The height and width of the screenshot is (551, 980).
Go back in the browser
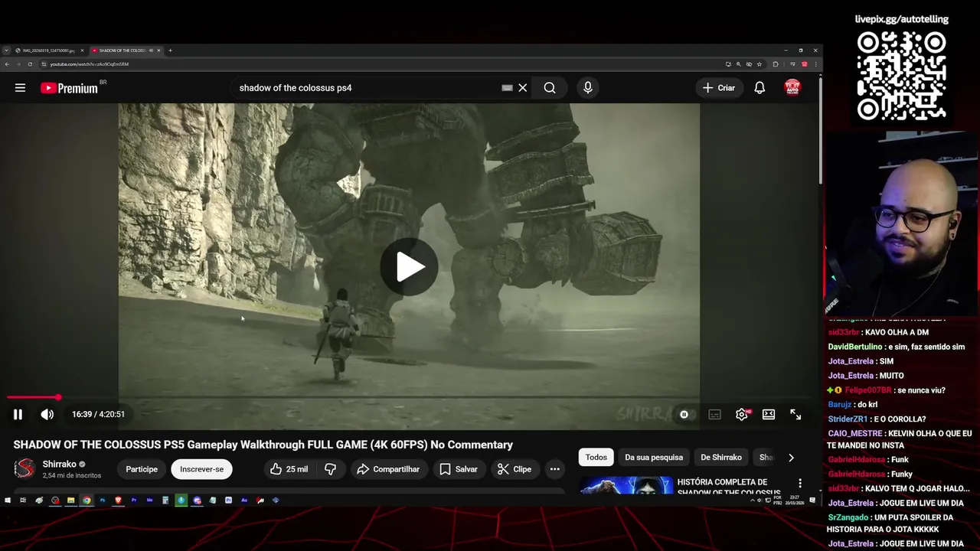point(7,64)
